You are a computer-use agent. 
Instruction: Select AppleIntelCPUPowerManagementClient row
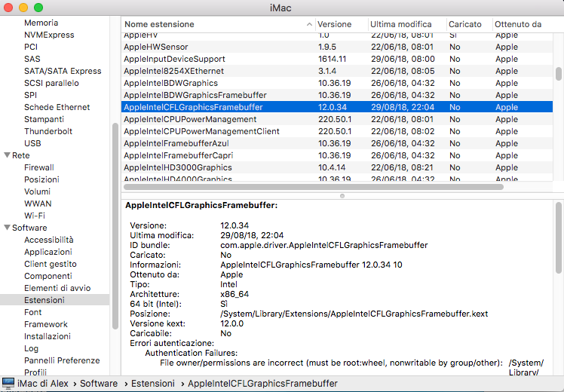[337, 131]
